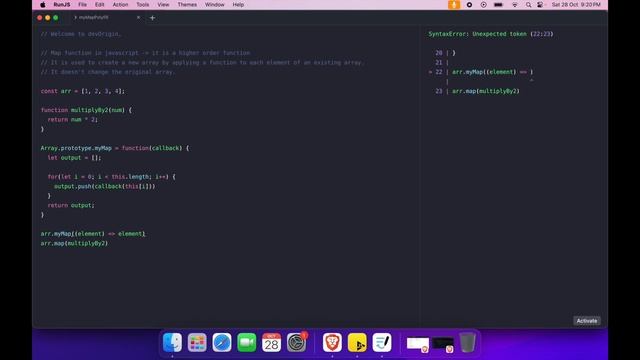Open the Help menu

pyautogui.click(x=238, y=5)
